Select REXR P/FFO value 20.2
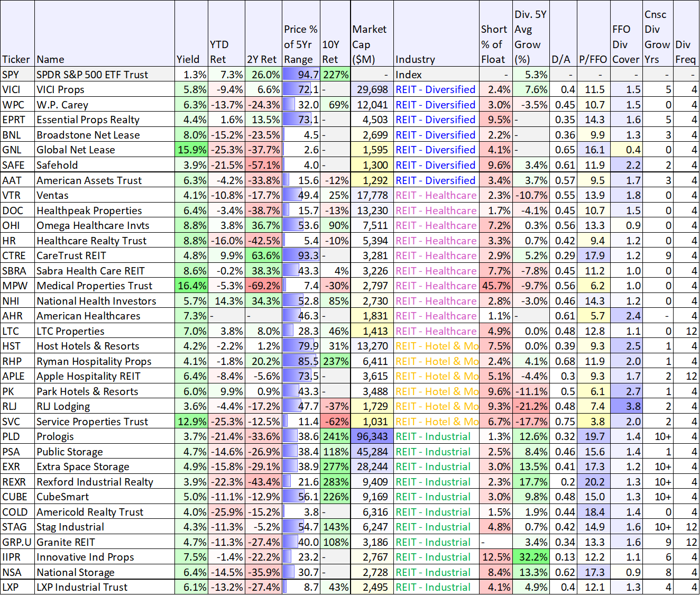Viewport: 700px width, 595px height. [594, 482]
